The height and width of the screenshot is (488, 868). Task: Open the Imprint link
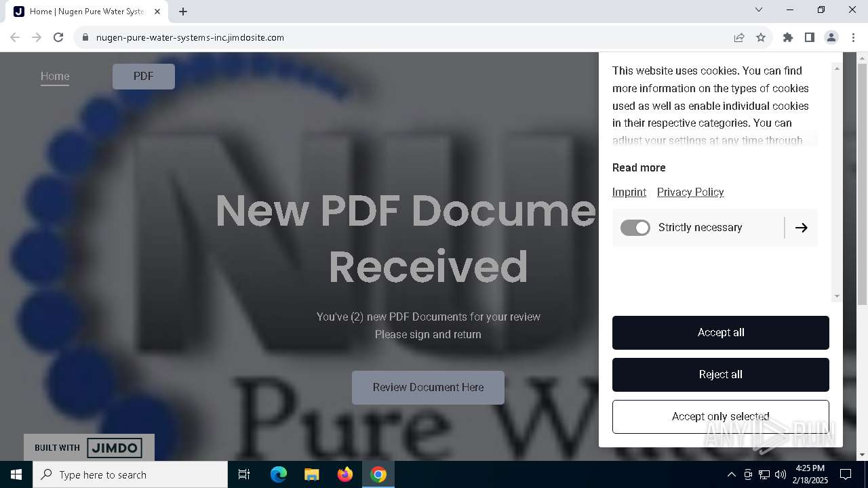629,192
